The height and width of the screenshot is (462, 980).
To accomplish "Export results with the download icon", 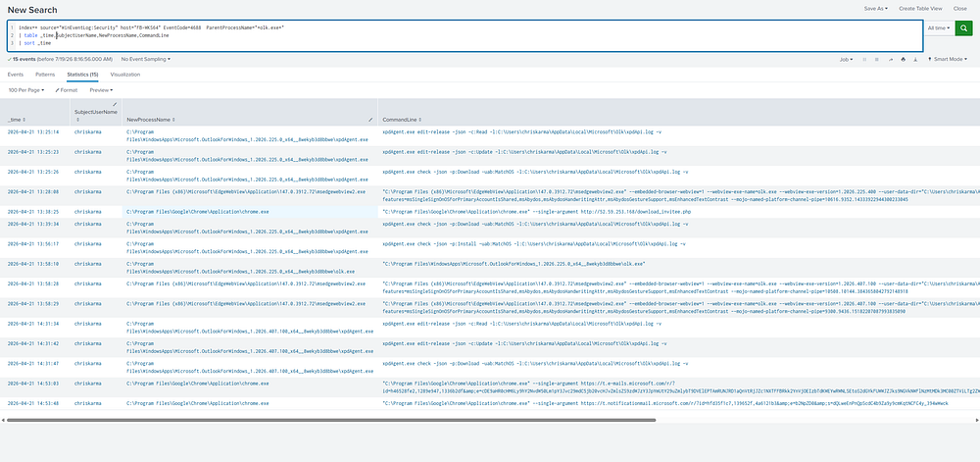I will pos(915,60).
